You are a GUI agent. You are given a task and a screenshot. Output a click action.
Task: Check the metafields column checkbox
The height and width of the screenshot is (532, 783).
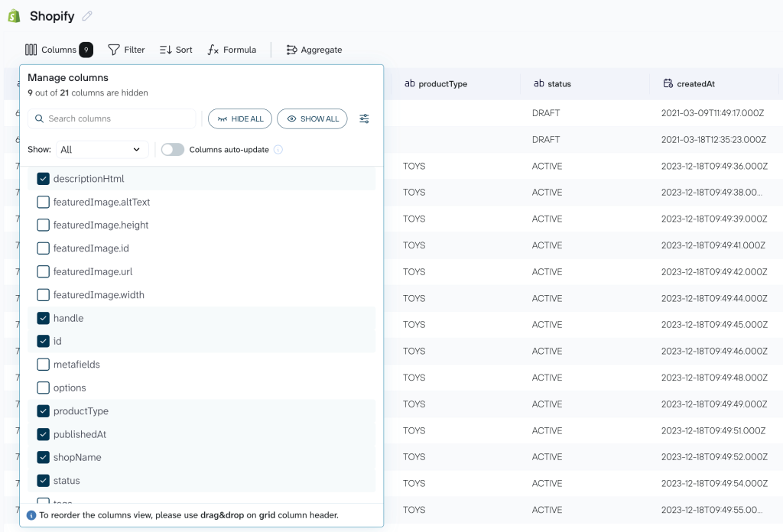coord(44,365)
